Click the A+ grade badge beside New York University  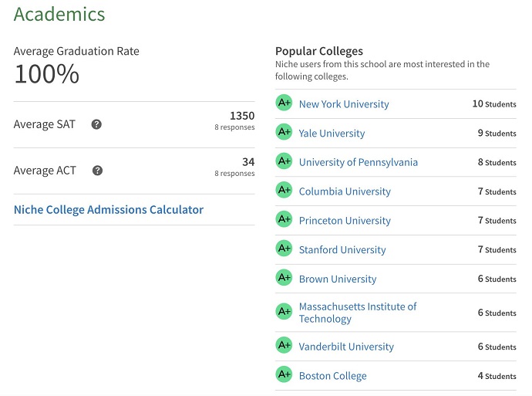(285, 103)
